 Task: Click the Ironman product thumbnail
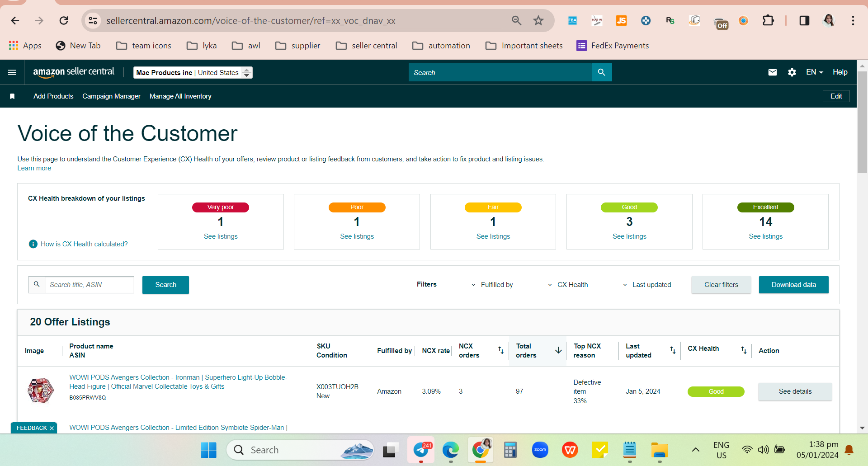(x=41, y=391)
